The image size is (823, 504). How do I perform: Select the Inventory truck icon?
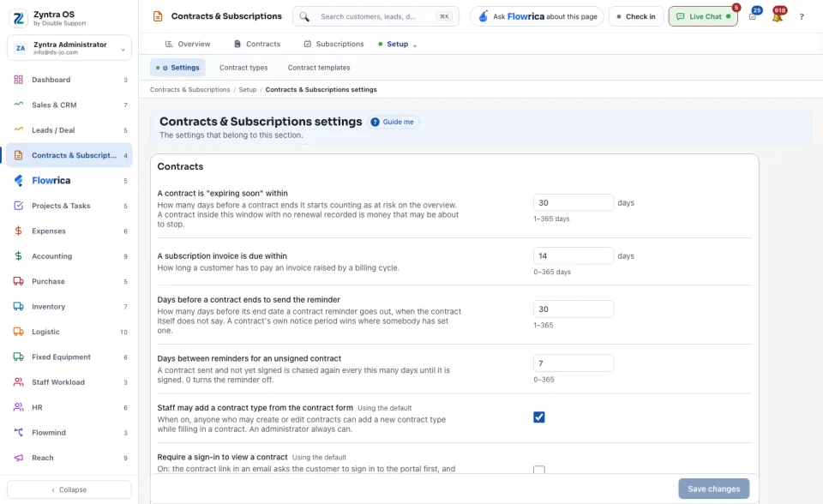(x=18, y=307)
